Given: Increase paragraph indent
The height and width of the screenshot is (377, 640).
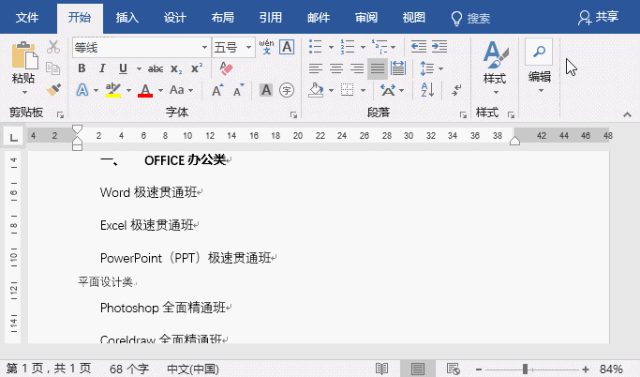Looking at the screenshot, I should (x=439, y=47).
